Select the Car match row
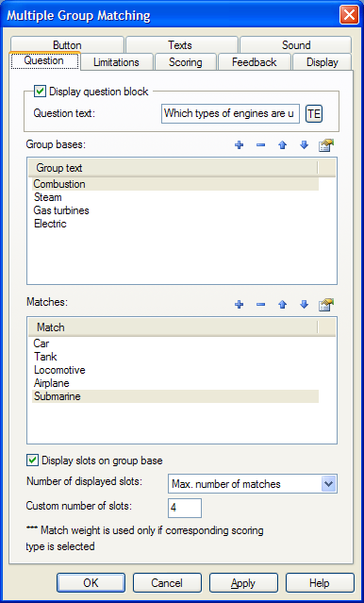This screenshot has width=364, height=603. pyautogui.click(x=175, y=343)
